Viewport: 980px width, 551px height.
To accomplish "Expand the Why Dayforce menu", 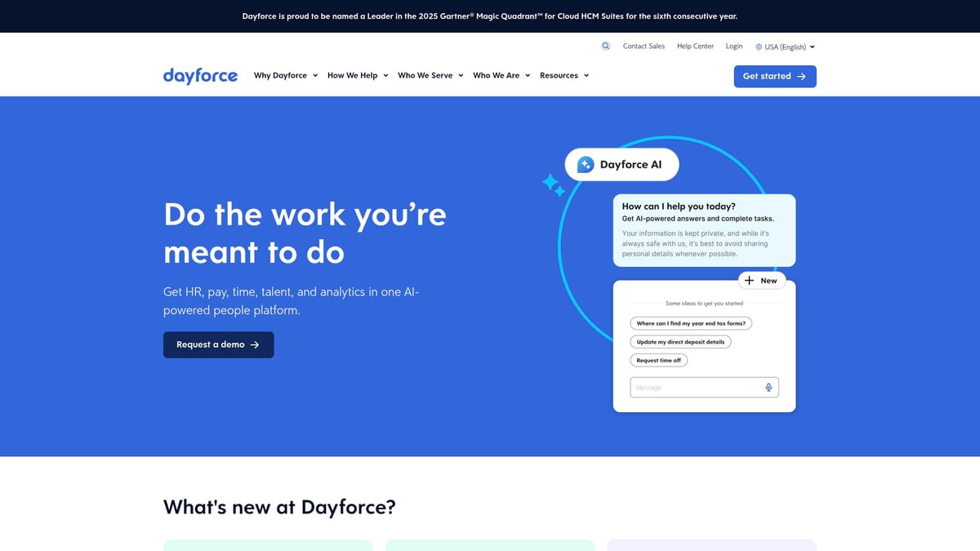I will click(285, 76).
